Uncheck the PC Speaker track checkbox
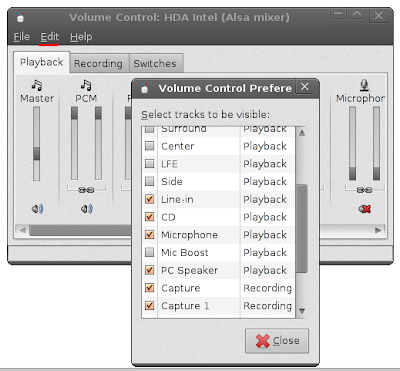 tap(150, 270)
